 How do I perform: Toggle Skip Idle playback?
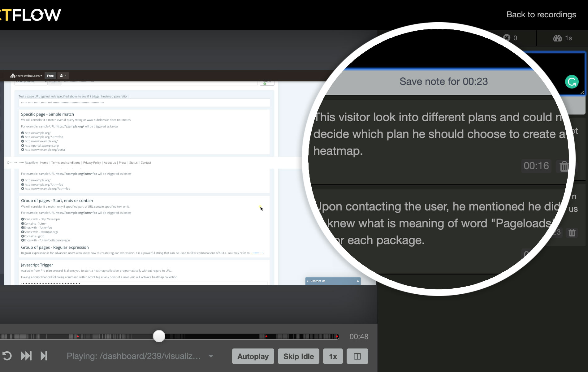pyautogui.click(x=298, y=356)
